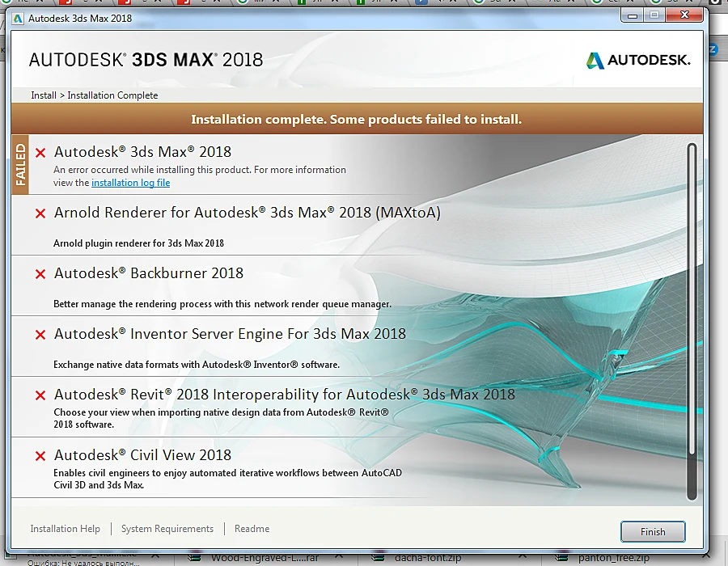Click the Install breadcrumb
This screenshot has height=566, width=728.
tap(44, 95)
